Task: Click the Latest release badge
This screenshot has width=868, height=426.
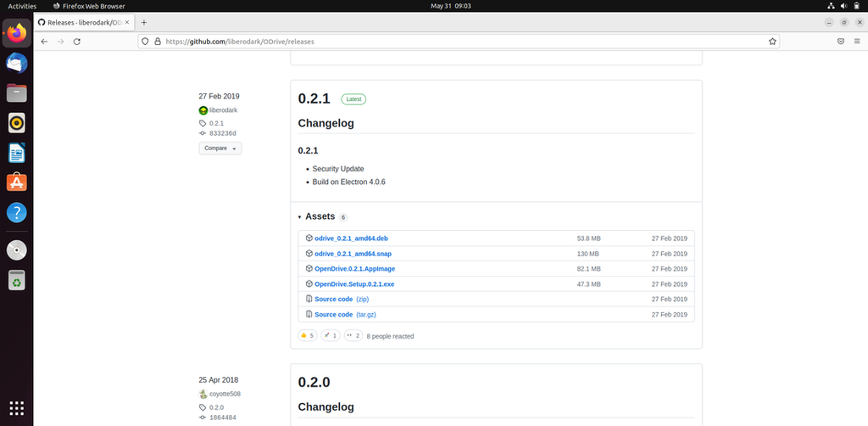Action: (353, 99)
